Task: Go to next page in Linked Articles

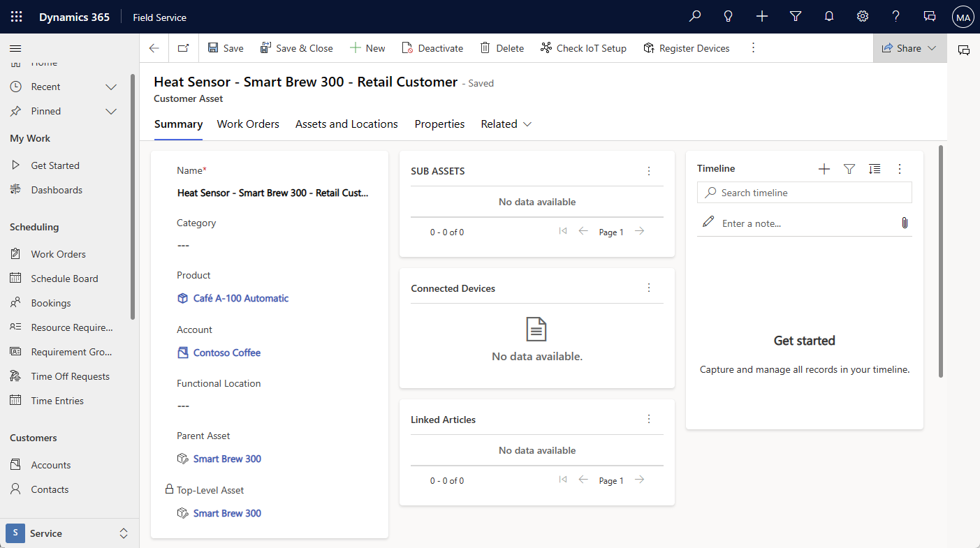Action: pyautogui.click(x=639, y=480)
